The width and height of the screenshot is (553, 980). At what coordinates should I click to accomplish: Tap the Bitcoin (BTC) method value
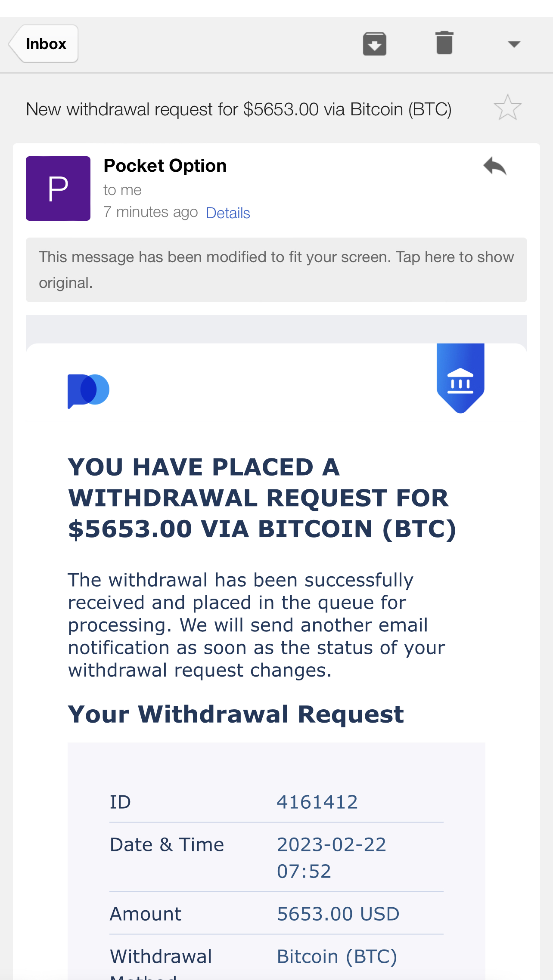tap(337, 957)
